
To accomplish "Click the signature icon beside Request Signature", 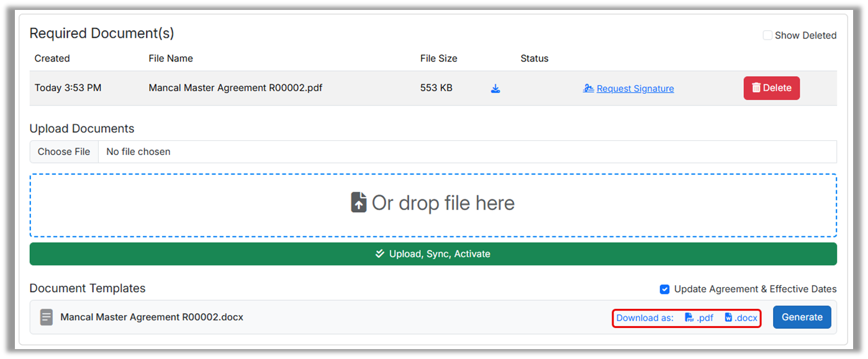I will (x=589, y=89).
